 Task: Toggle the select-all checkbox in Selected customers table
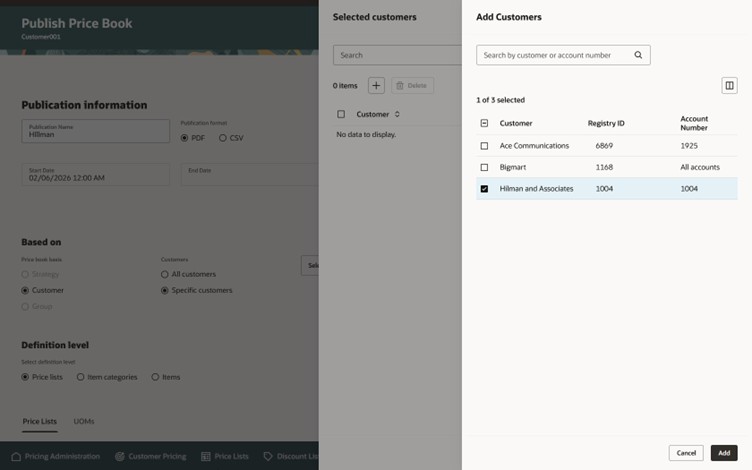pyautogui.click(x=341, y=114)
